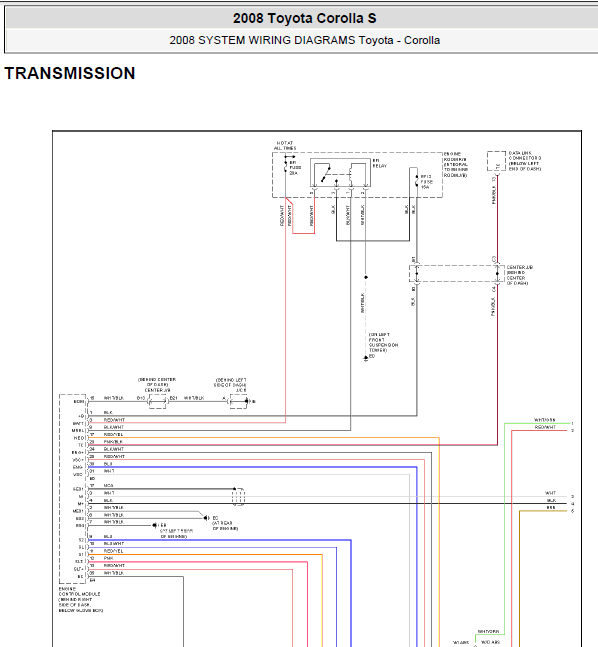Click the EFI relay switch symbol
Screen dimensions: 598x647
point(325,174)
